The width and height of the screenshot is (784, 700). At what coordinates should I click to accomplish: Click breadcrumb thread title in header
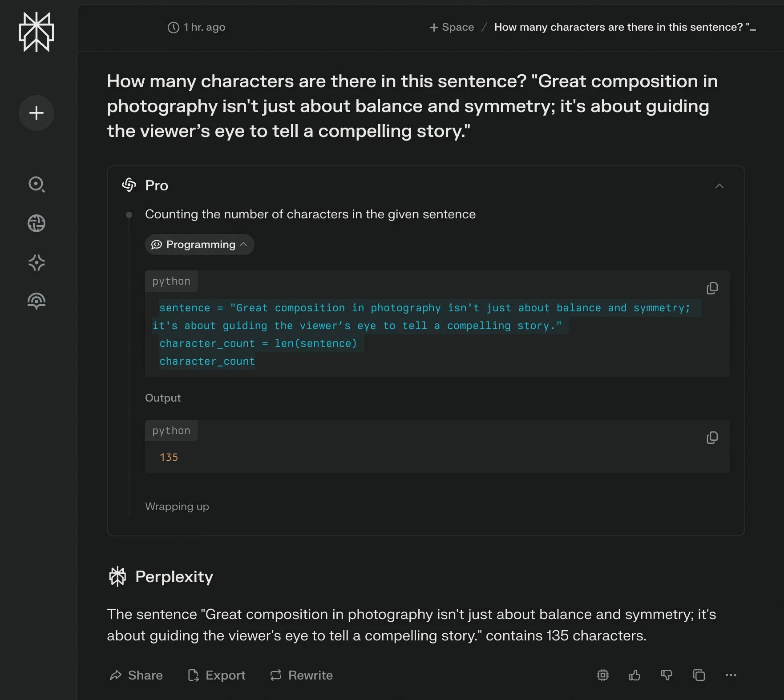pyautogui.click(x=625, y=27)
